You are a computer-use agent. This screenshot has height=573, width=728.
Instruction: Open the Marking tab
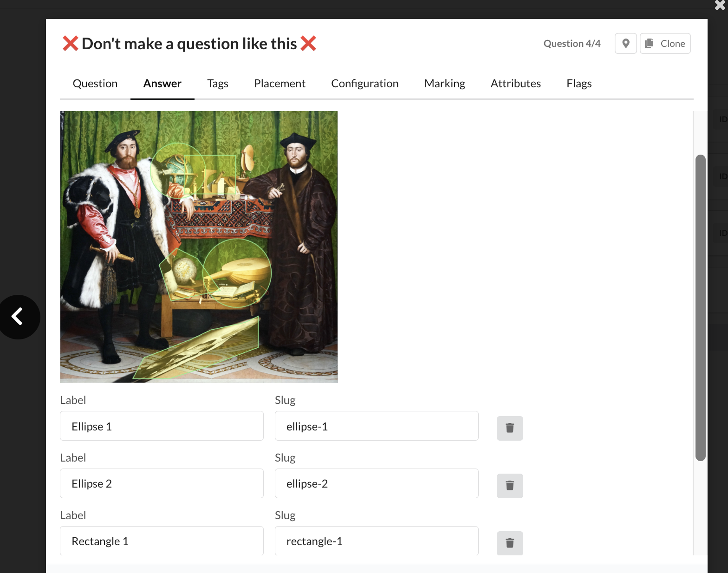click(x=444, y=84)
